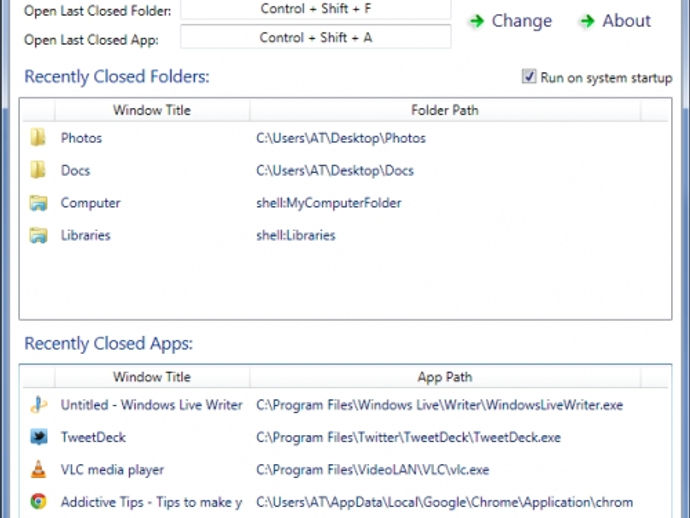Sort apps by App Path column header
The height and width of the screenshot is (518, 690).
[445, 377]
